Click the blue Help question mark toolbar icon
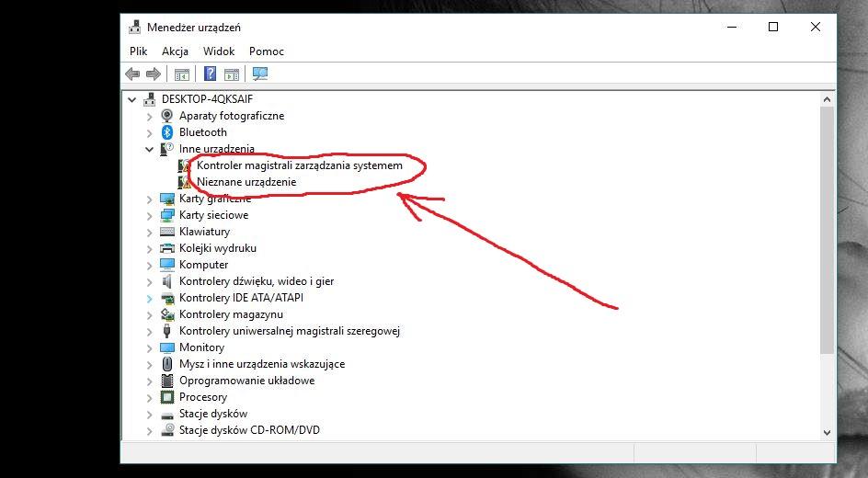Image resolution: width=868 pixels, height=478 pixels. (x=211, y=74)
